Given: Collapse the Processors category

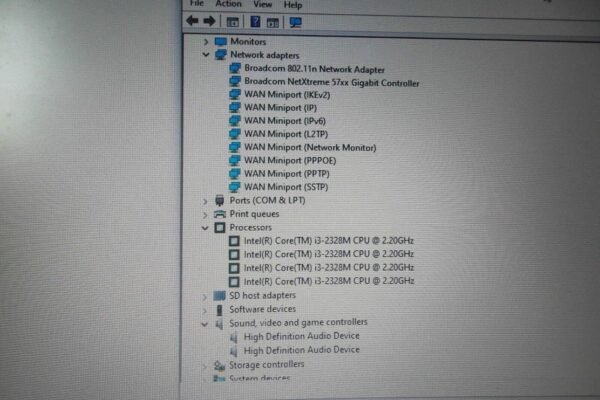Looking at the screenshot, I should click(205, 228).
